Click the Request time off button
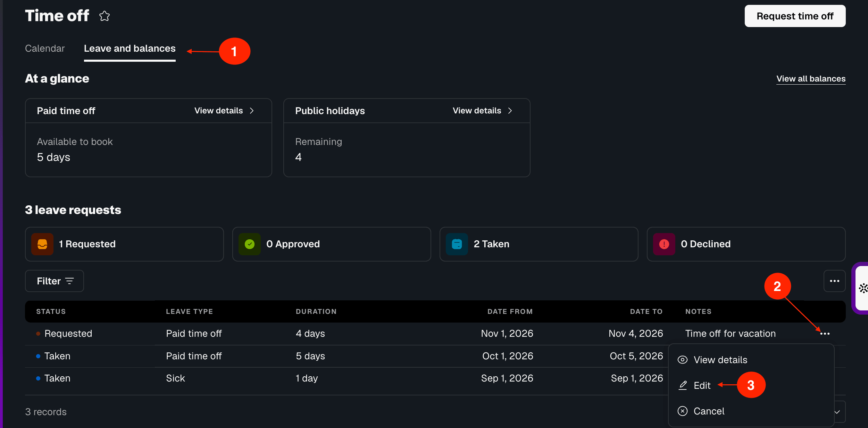 (795, 16)
